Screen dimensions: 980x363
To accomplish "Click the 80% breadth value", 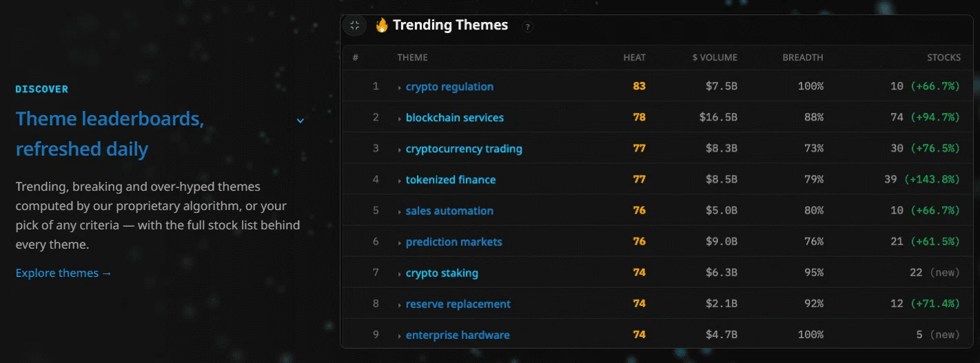I will 813,211.
